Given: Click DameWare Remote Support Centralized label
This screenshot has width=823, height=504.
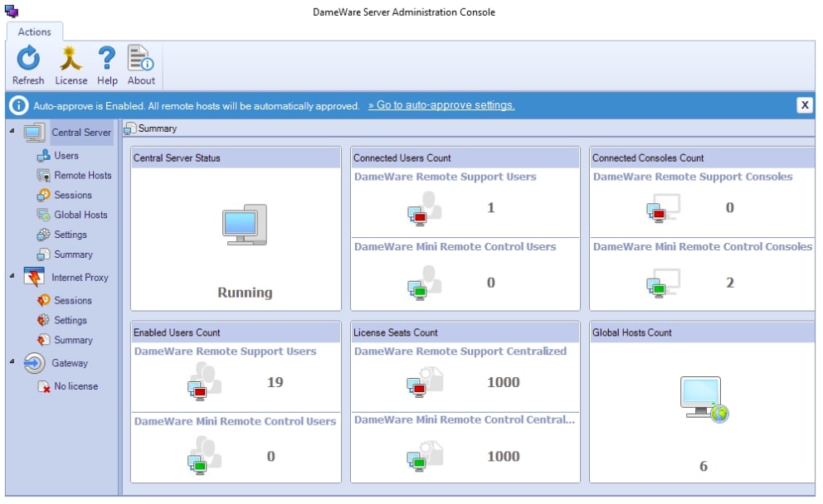Looking at the screenshot, I should [460, 351].
